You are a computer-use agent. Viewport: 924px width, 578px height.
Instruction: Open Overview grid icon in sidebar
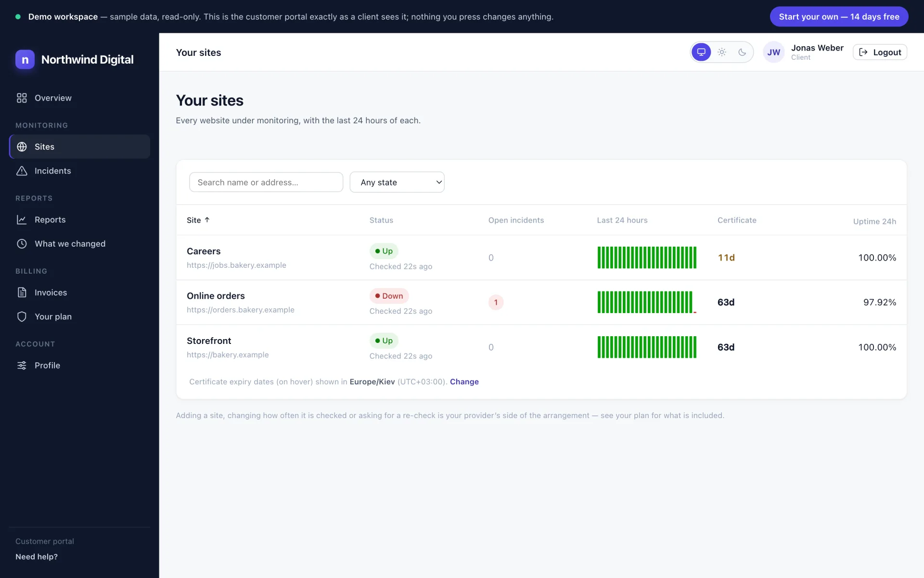[22, 98]
